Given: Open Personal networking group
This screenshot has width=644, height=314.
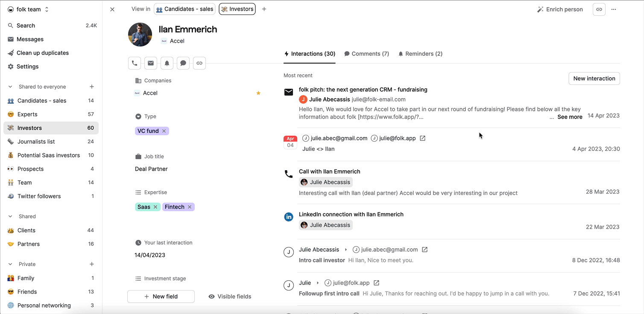Looking at the screenshot, I should [51, 305].
